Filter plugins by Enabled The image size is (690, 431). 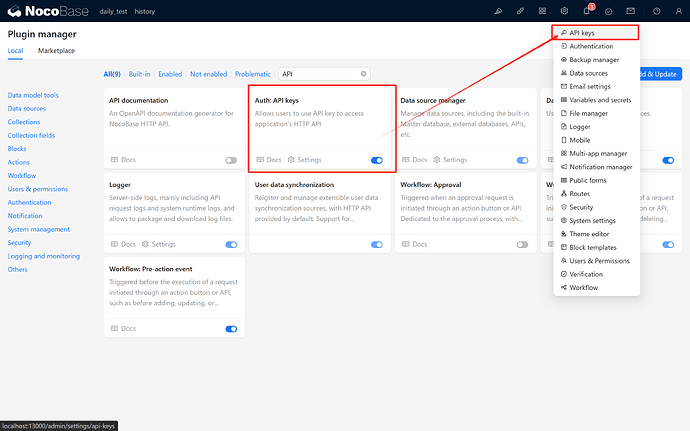[x=170, y=74]
